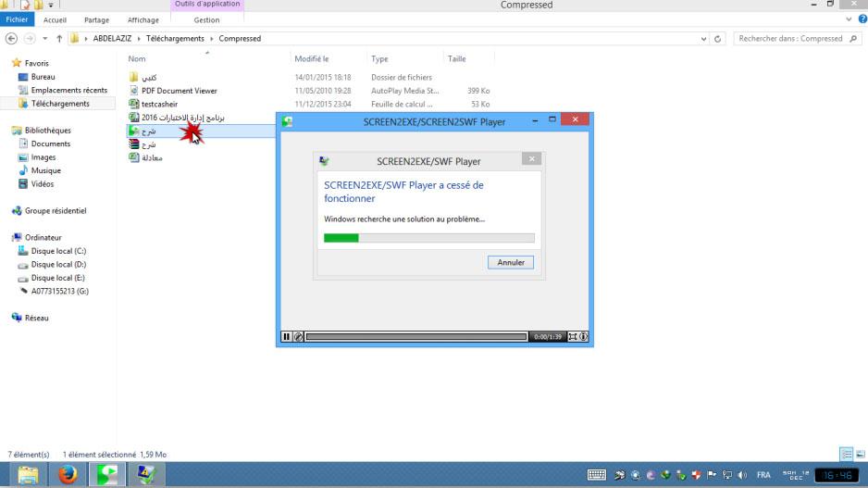Open Firefox from the taskbar

(x=68, y=475)
